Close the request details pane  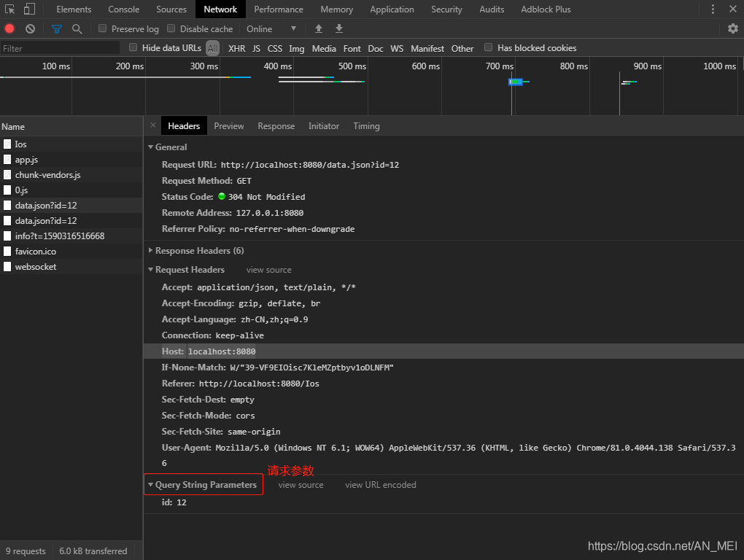click(x=152, y=125)
